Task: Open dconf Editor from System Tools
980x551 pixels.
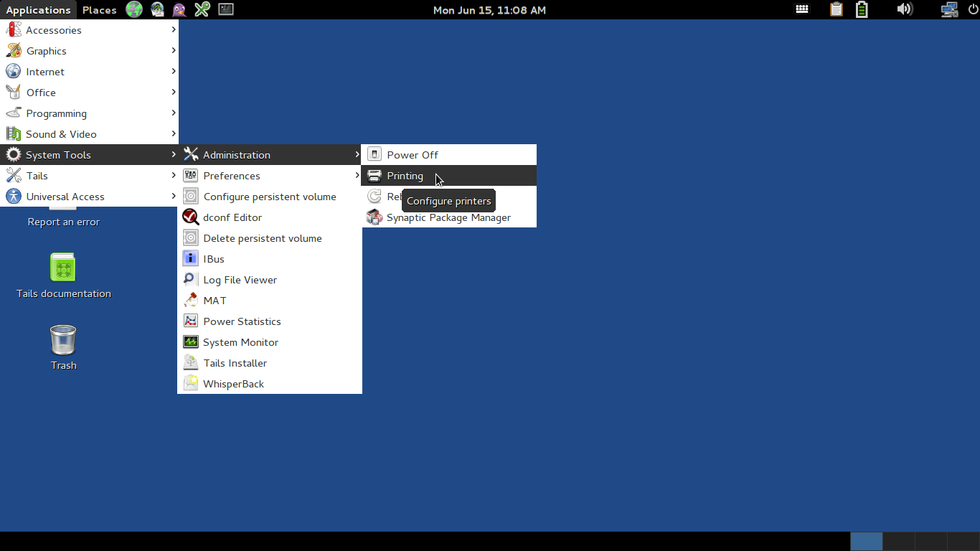Action: click(x=270, y=217)
